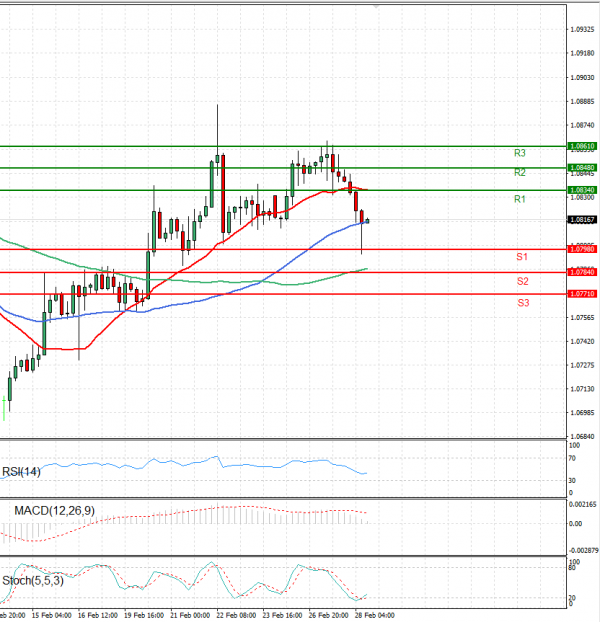600x622 pixels.
Task: Select the S2 support label
Action: pos(523,282)
